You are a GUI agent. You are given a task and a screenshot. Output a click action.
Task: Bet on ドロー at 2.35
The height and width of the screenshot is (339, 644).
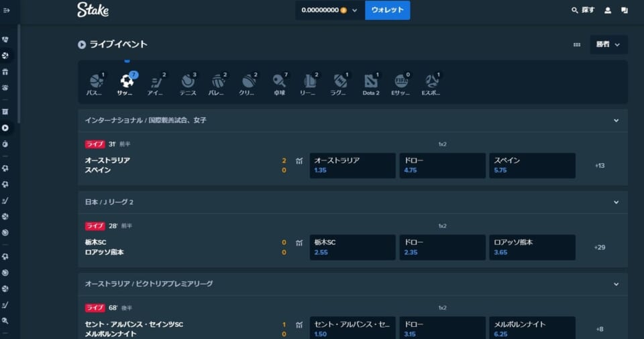click(x=442, y=247)
